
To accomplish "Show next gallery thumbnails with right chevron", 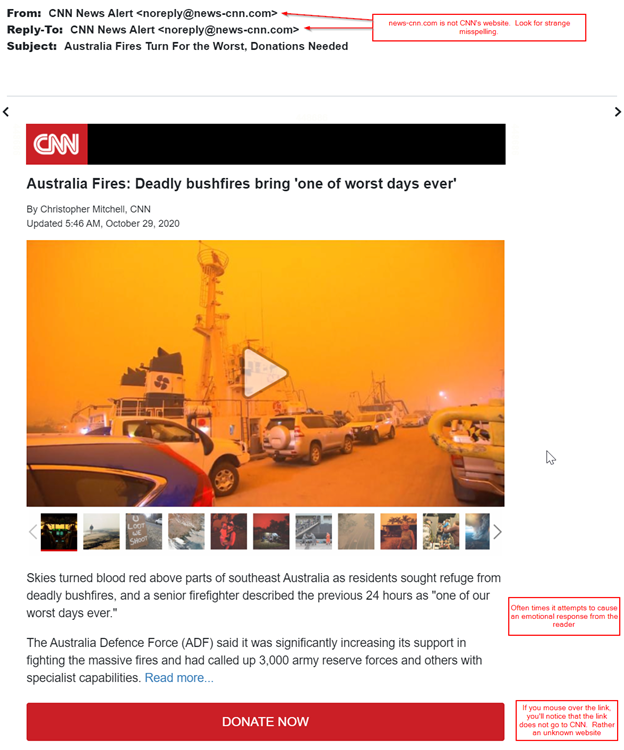I will tap(497, 531).
